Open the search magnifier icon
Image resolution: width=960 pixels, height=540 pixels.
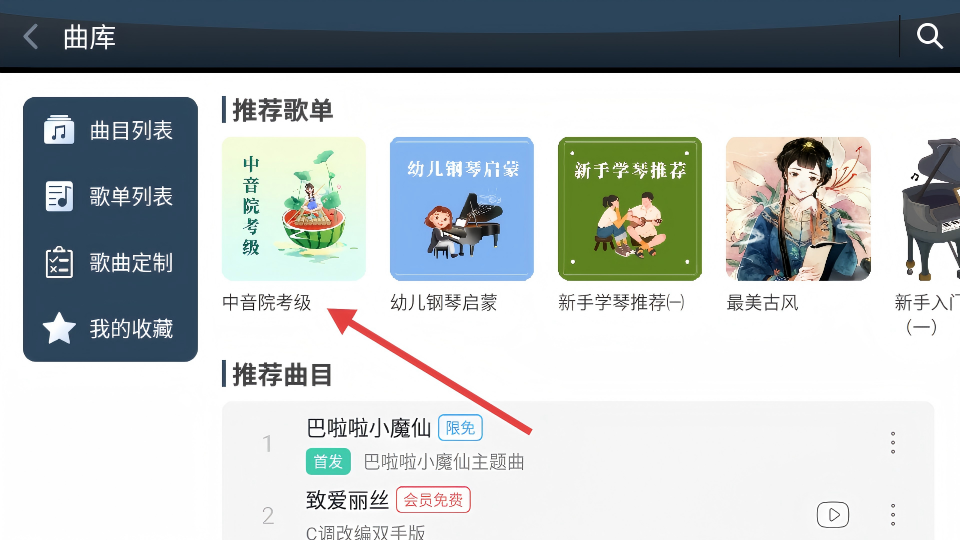click(x=929, y=36)
